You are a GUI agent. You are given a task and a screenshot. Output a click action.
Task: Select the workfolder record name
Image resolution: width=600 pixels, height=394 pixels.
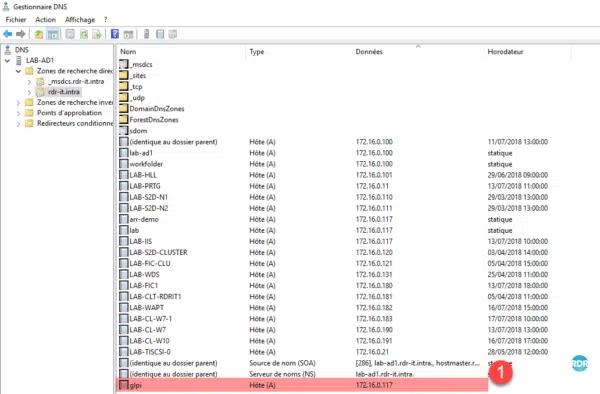pyautogui.click(x=146, y=164)
